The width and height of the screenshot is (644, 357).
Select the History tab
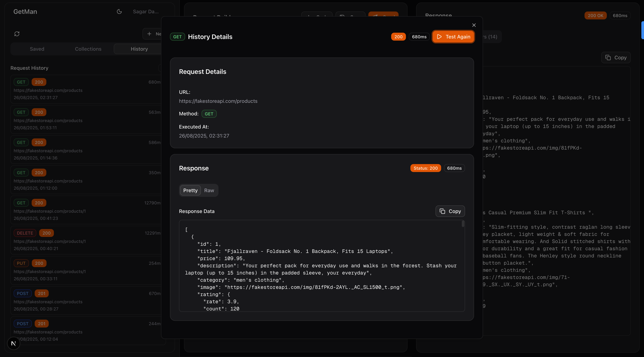coord(139,49)
